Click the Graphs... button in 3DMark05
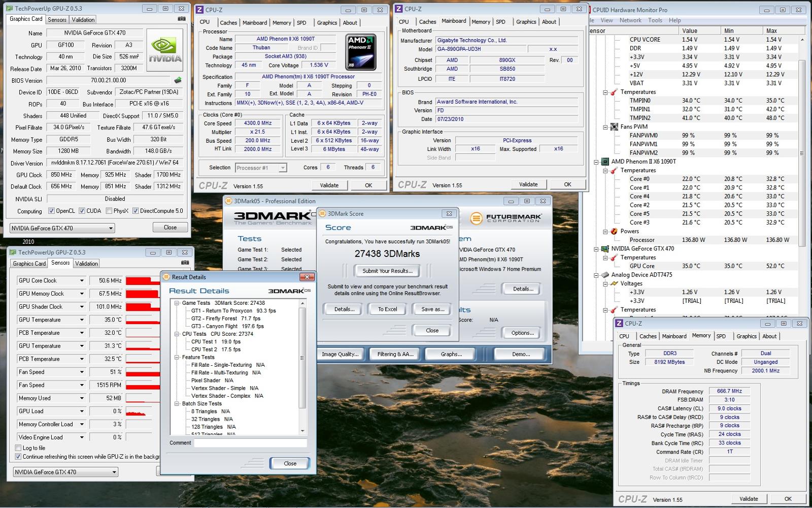This screenshot has height=508, width=812. (x=451, y=354)
